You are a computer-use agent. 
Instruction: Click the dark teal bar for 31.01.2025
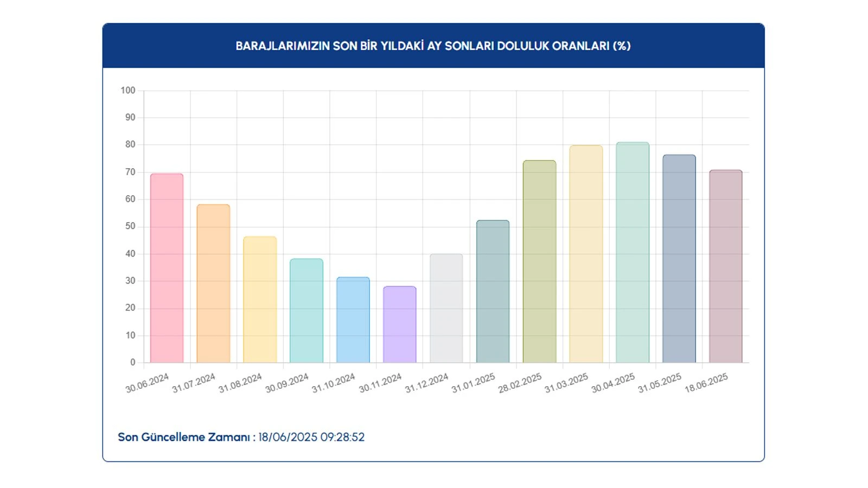(493, 292)
